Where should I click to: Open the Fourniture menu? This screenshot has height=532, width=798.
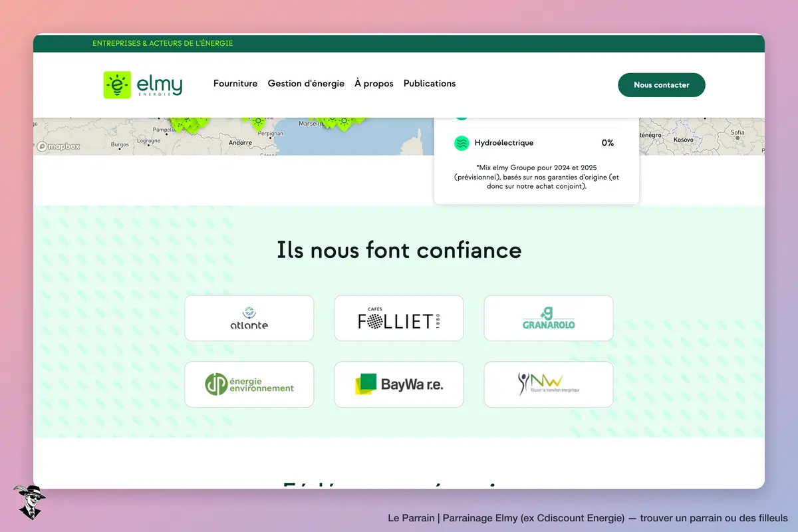235,84
